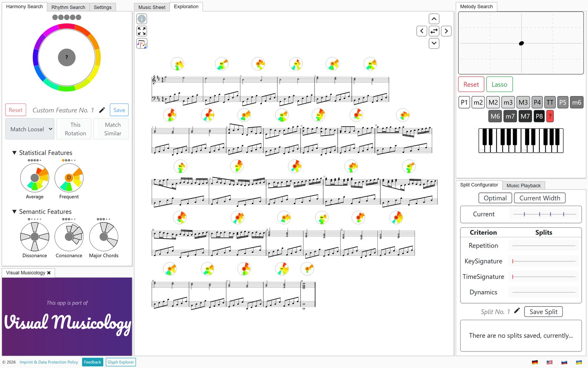Select the Frequent statistical feature glyph

(69, 178)
